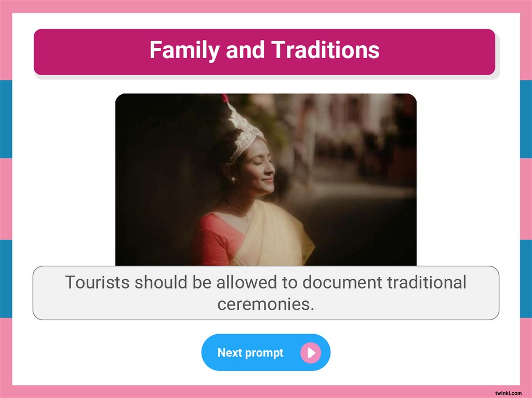Click the upper blue stripe on right border
532x398 pixels.
coord(526,119)
